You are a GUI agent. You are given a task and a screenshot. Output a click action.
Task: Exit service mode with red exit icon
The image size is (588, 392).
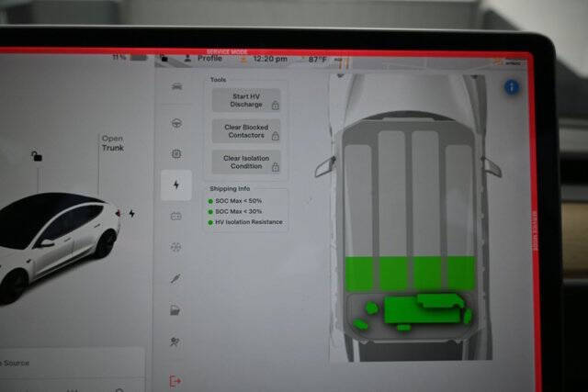[x=175, y=381]
